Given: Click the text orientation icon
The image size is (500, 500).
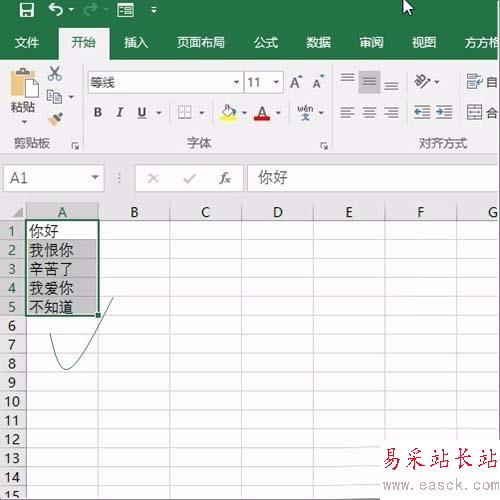Looking at the screenshot, I should tap(422, 81).
